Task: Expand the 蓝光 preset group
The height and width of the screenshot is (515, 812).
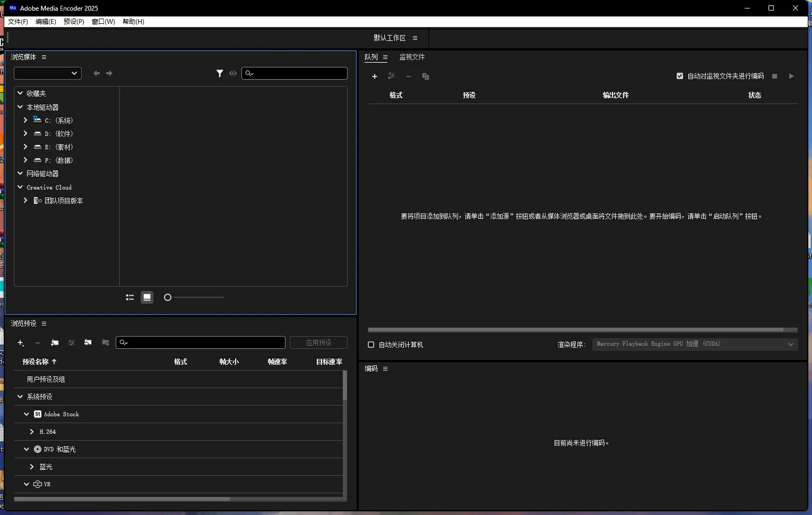Action: (x=32, y=467)
